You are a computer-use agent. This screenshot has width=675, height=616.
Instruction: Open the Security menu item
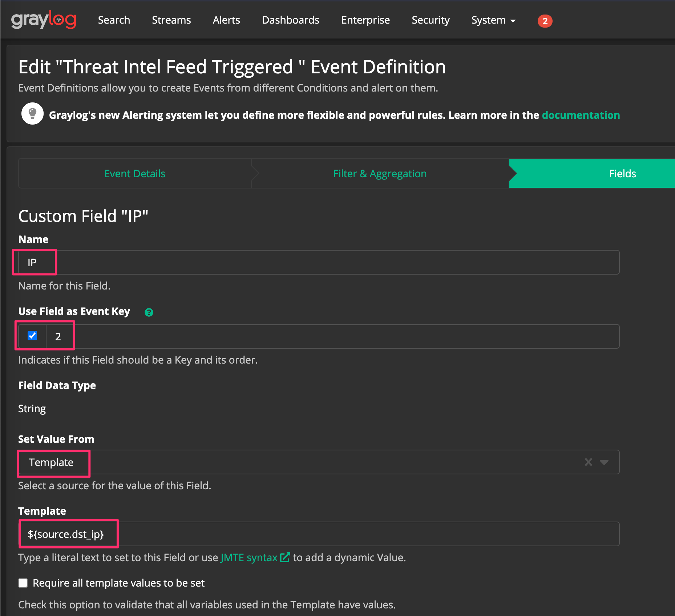[x=431, y=20]
